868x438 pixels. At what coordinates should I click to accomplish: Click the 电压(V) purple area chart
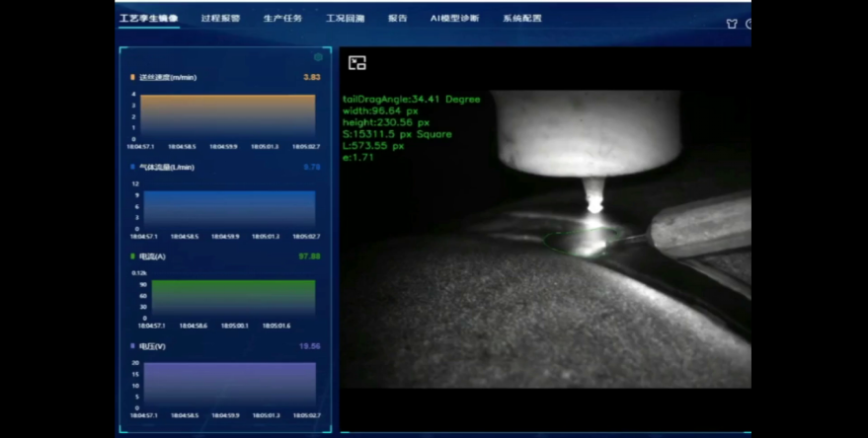(229, 385)
